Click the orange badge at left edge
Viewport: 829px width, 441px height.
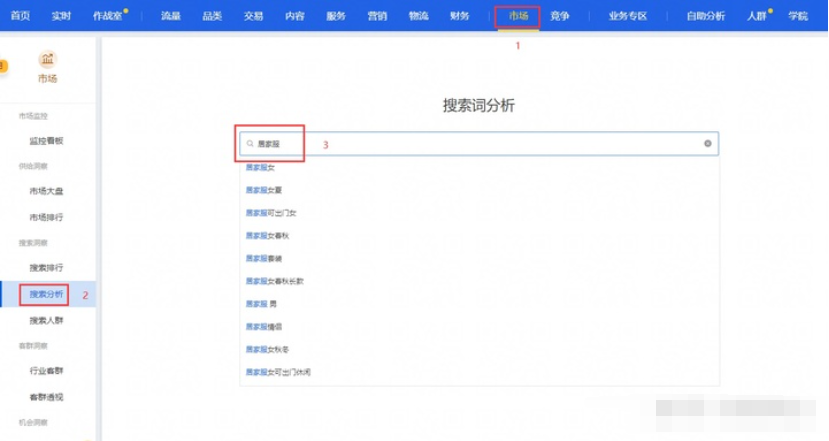coord(3,66)
